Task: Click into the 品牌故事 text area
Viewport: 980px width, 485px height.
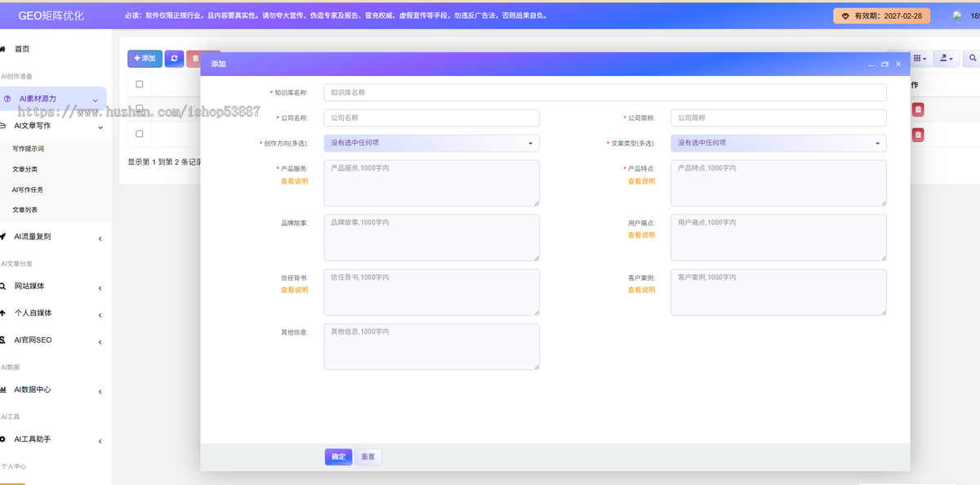Action: point(432,238)
